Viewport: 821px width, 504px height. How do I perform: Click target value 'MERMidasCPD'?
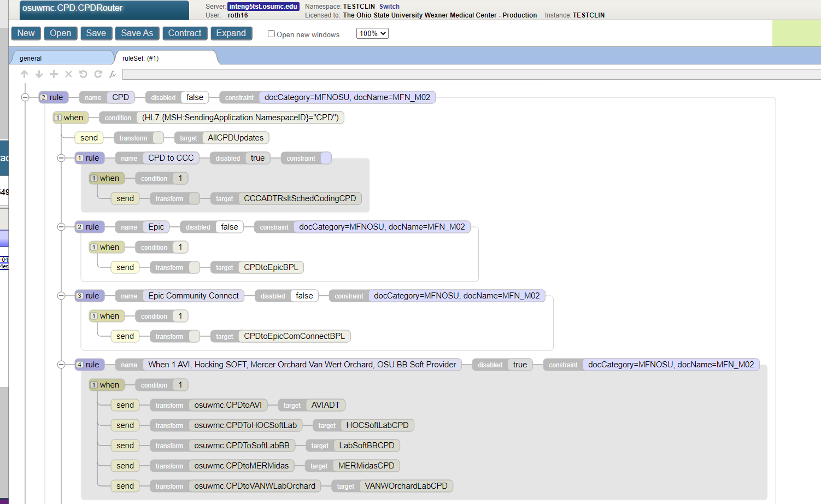click(x=366, y=466)
